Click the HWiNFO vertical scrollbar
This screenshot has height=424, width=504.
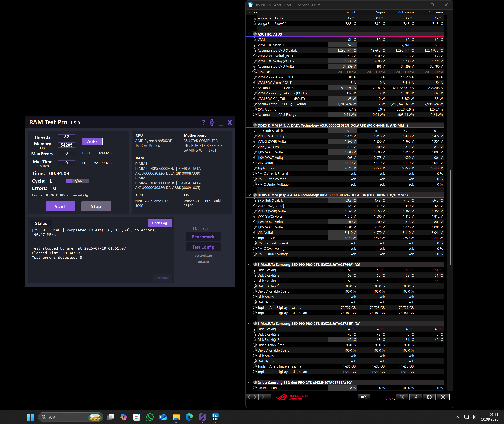click(x=450, y=217)
